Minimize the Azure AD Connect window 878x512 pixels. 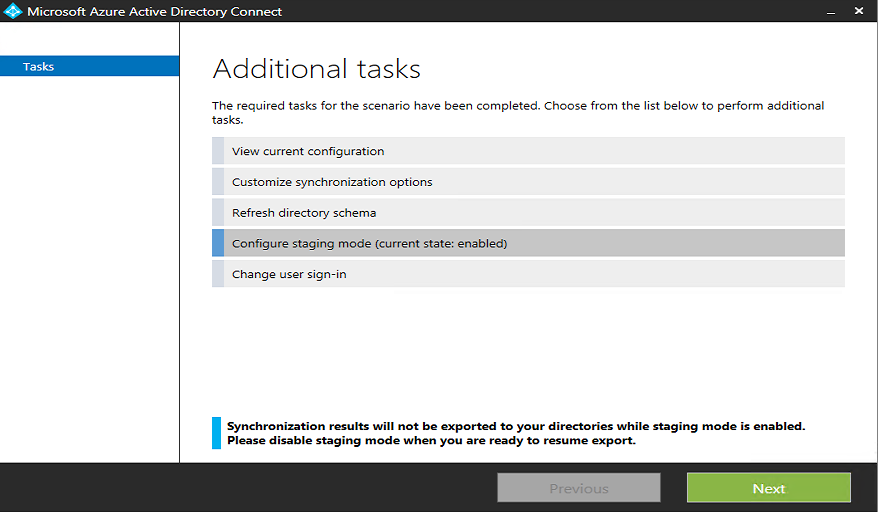831,11
